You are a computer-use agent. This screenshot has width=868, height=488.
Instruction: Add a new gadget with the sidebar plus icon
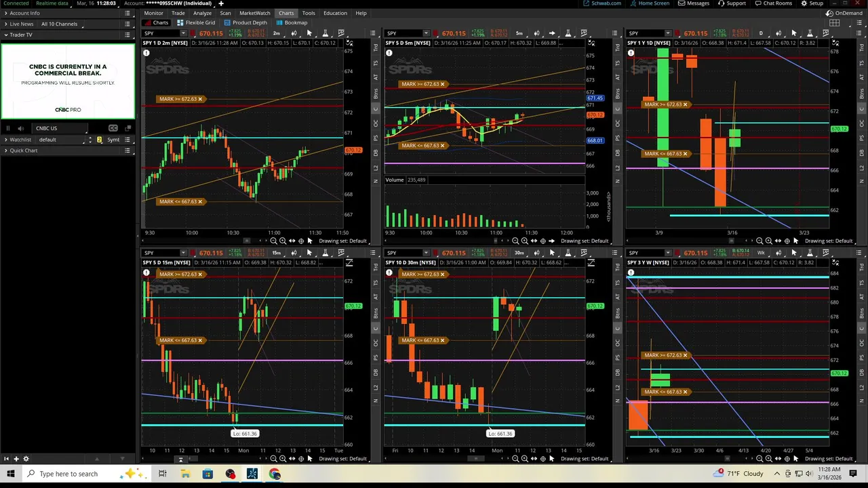16,459
